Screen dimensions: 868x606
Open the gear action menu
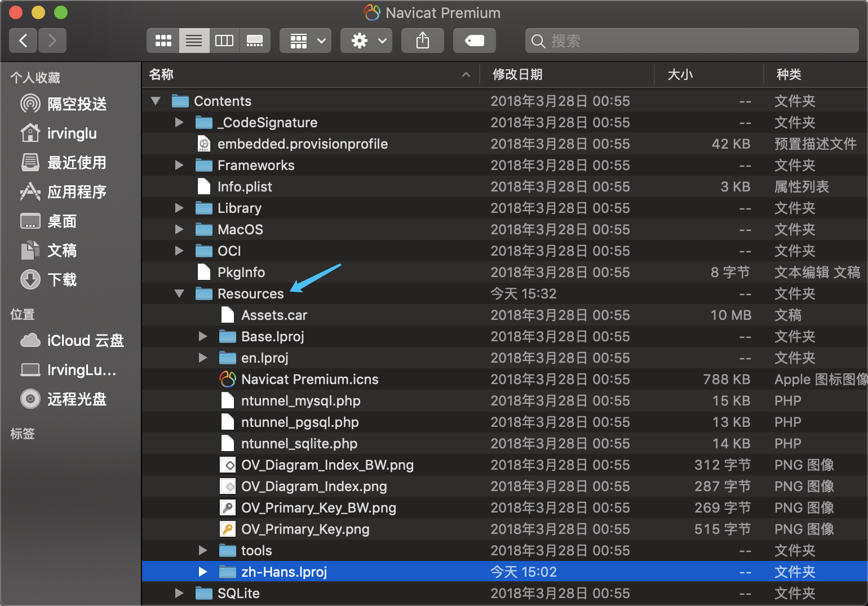[x=366, y=41]
